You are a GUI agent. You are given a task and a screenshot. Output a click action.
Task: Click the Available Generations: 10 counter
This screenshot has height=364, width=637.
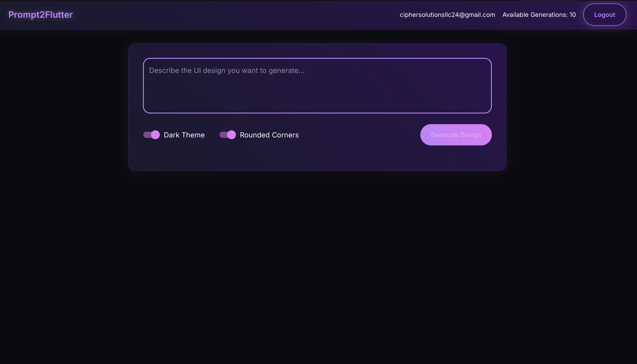(x=539, y=15)
